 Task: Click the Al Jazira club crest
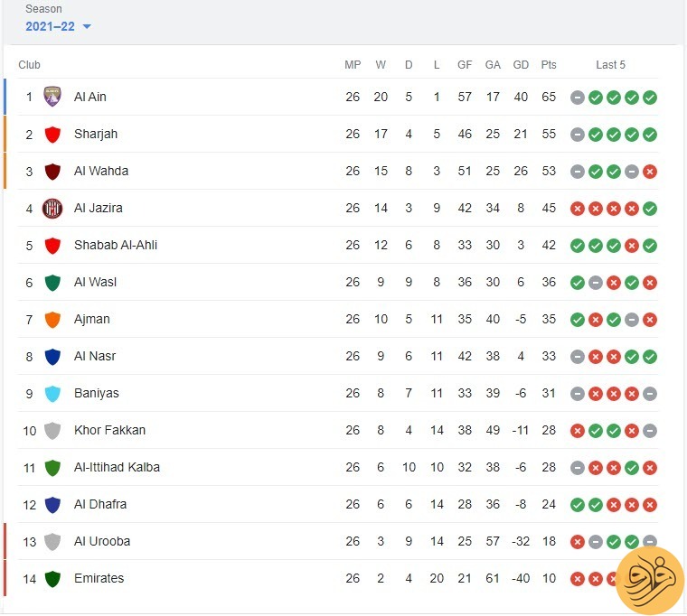point(52,208)
